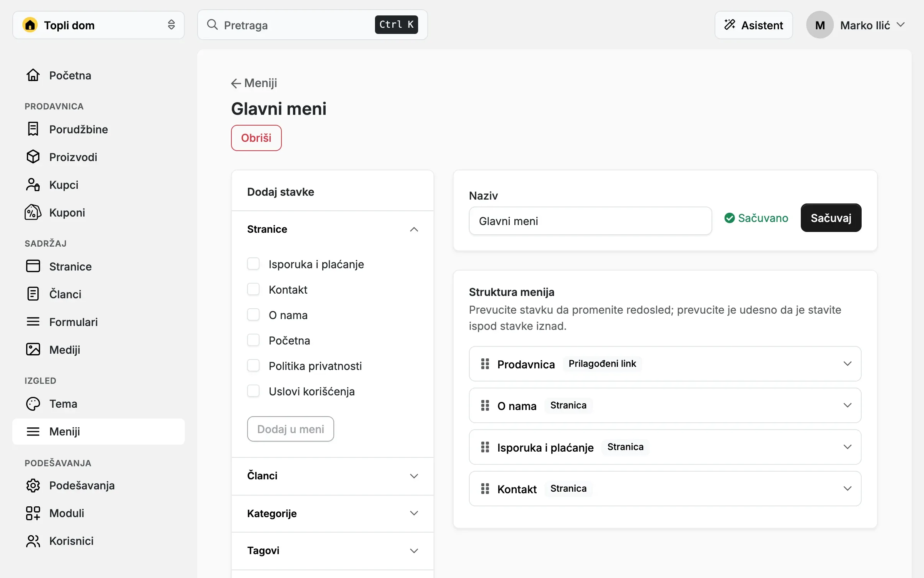Click the Sačuvaj button
Image resolution: width=924 pixels, height=578 pixels.
831,218
